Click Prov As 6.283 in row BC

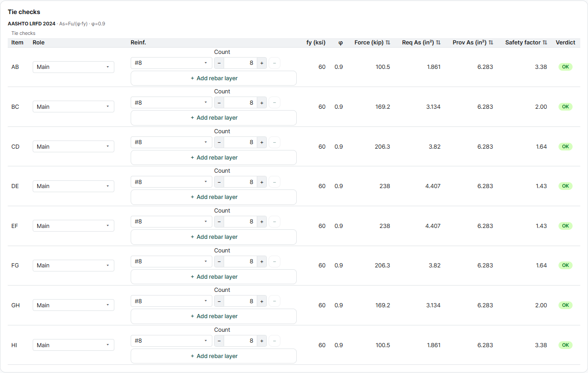point(485,107)
